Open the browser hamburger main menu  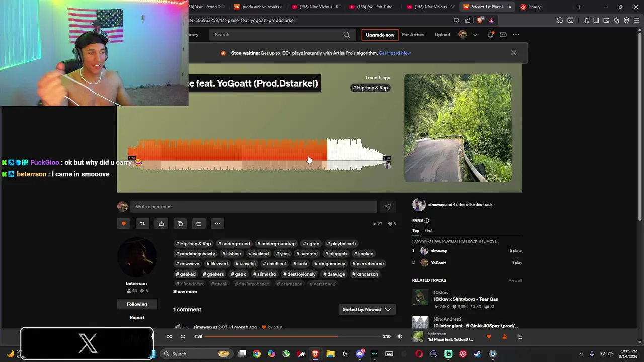pyautogui.click(x=636, y=20)
